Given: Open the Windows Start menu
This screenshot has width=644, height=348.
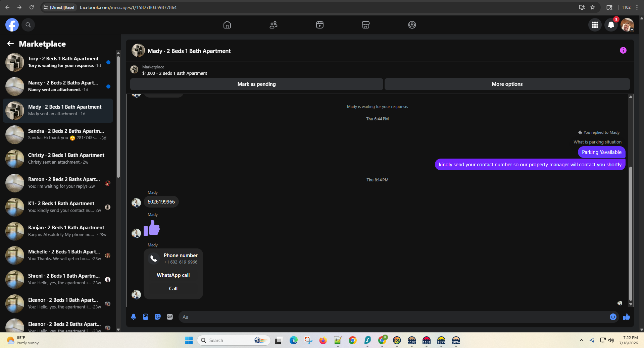Looking at the screenshot, I should [189, 340].
